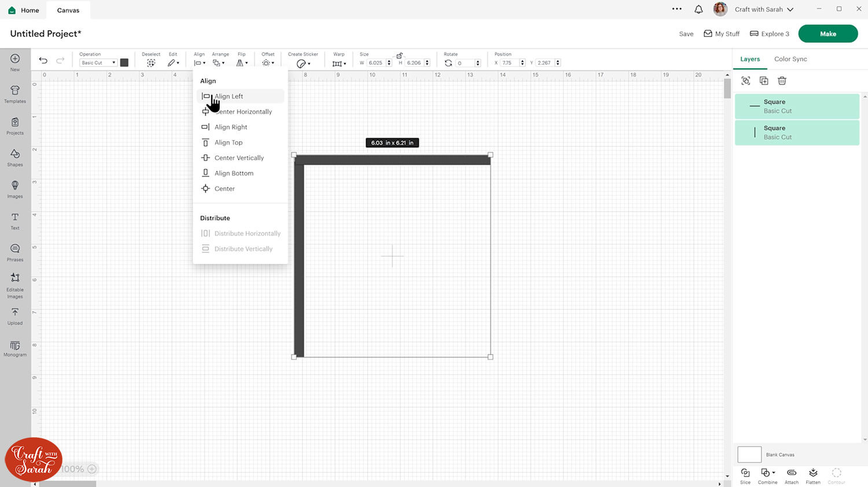This screenshot has width=868, height=487.
Task: Open Editable Images in sidebar
Action: point(15,286)
